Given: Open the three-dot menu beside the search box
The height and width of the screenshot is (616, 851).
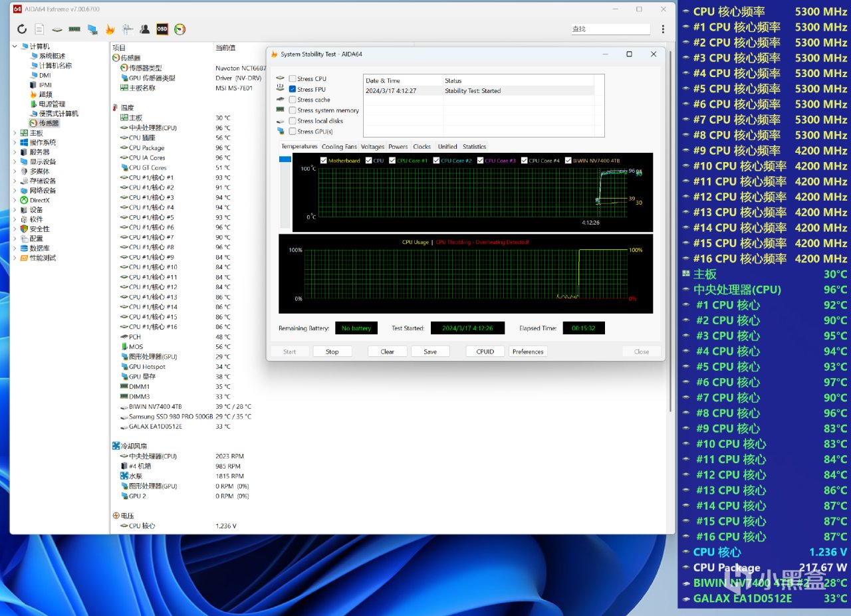Looking at the screenshot, I should click(x=663, y=29).
